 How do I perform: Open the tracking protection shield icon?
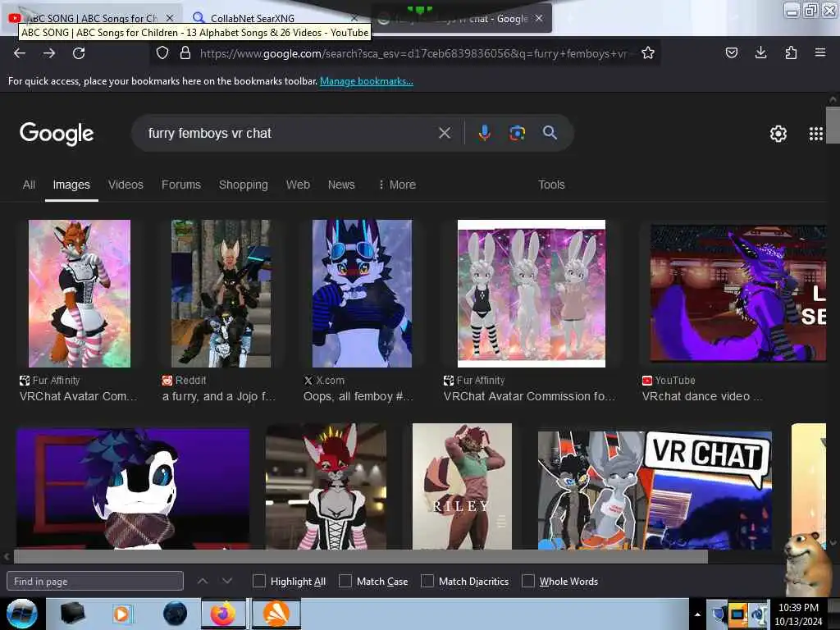[162, 53]
